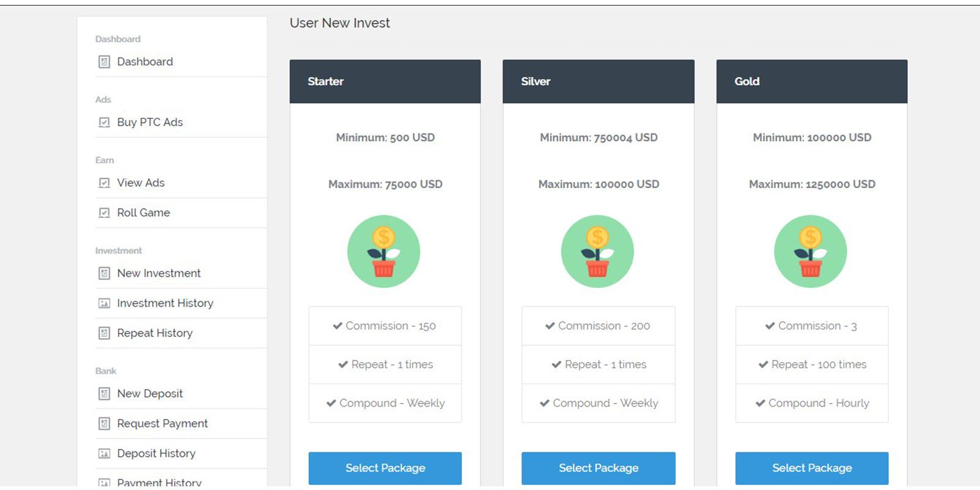Click the Roll Game icon
This screenshot has width=980, height=490.
pyautogui.click(x=104, y=213)
